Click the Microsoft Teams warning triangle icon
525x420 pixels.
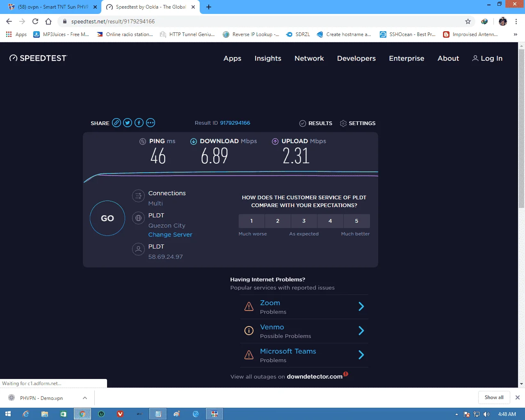point(249,355)
